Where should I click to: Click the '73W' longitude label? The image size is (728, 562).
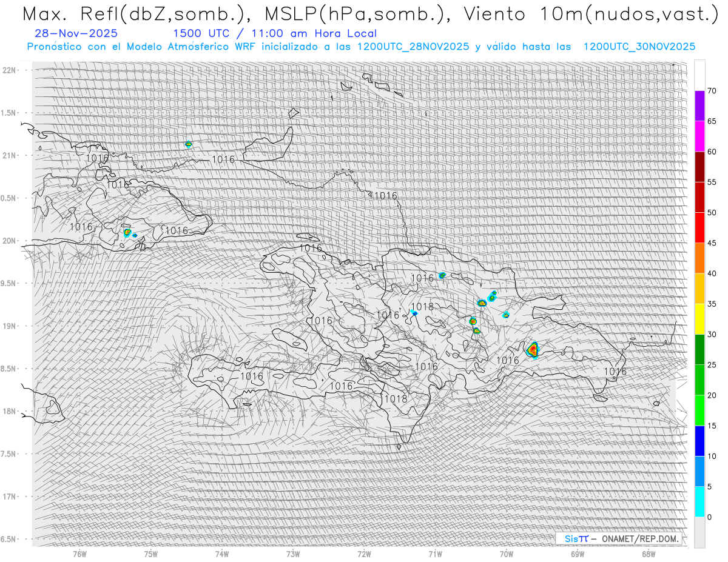point(293,554)
